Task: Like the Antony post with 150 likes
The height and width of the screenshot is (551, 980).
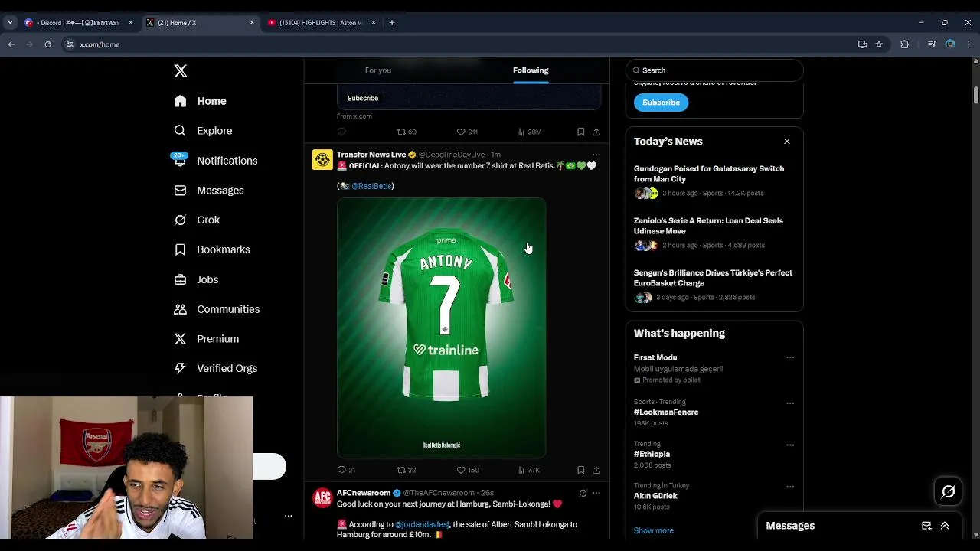Action: (468, 470)
